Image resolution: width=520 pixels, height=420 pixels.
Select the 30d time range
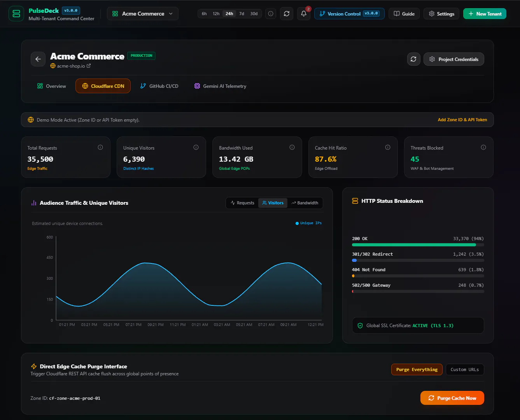254,14
